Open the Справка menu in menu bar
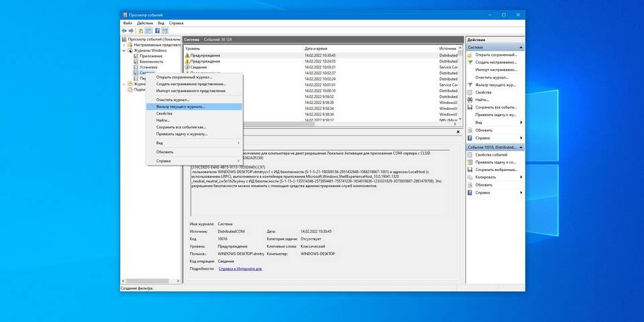Viewport: 644px width, 322px height. tap(176, 23)
